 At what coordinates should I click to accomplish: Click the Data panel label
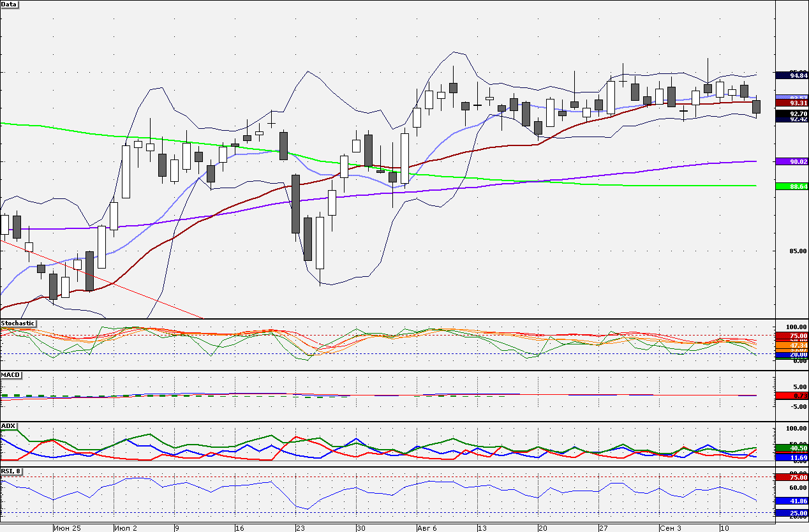pos(10,4)
